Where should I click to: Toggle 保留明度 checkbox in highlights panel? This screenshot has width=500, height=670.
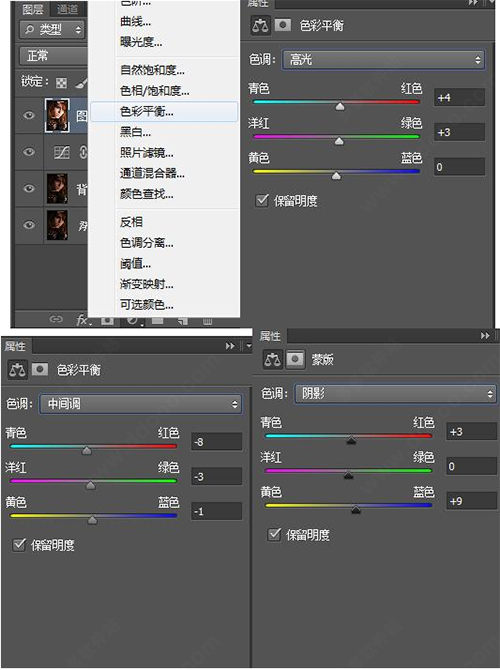click(262, 200)
